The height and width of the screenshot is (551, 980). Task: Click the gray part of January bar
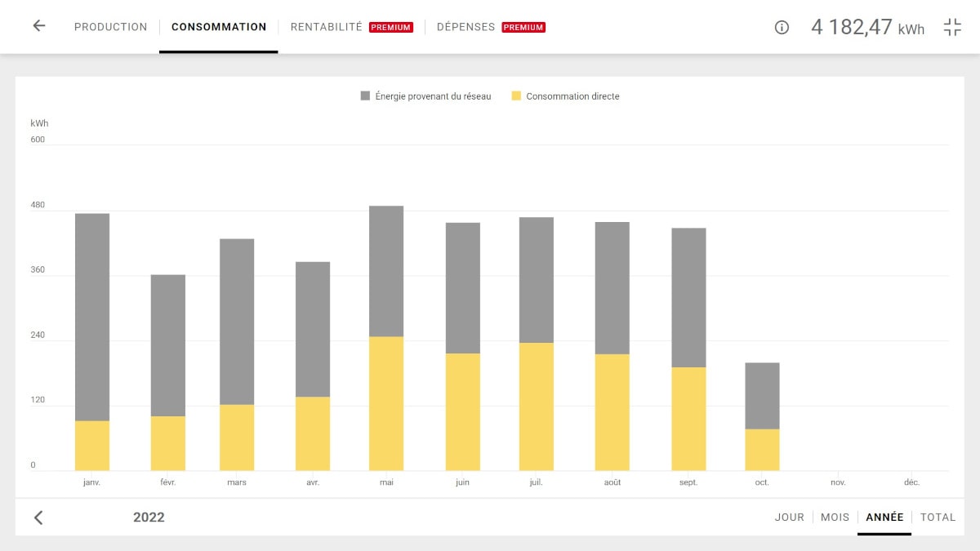point(92,317)
